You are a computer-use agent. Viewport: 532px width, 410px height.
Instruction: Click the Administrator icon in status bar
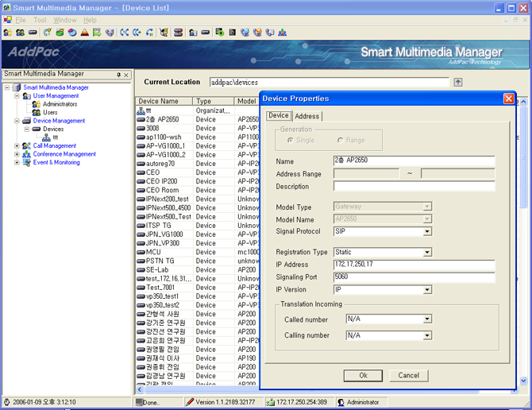[341, 403]
